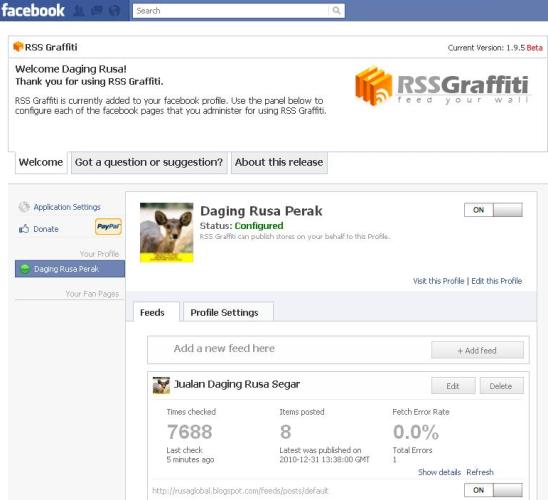
Task: Click the Jualan Daging Rusa Segar feed icon
Action: [161, 385]
